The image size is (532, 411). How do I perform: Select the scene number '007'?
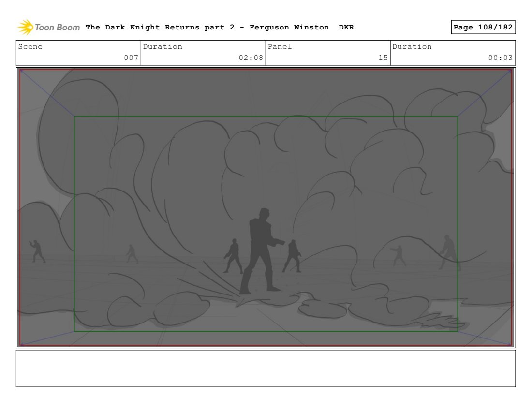click(x=131, y=58)
